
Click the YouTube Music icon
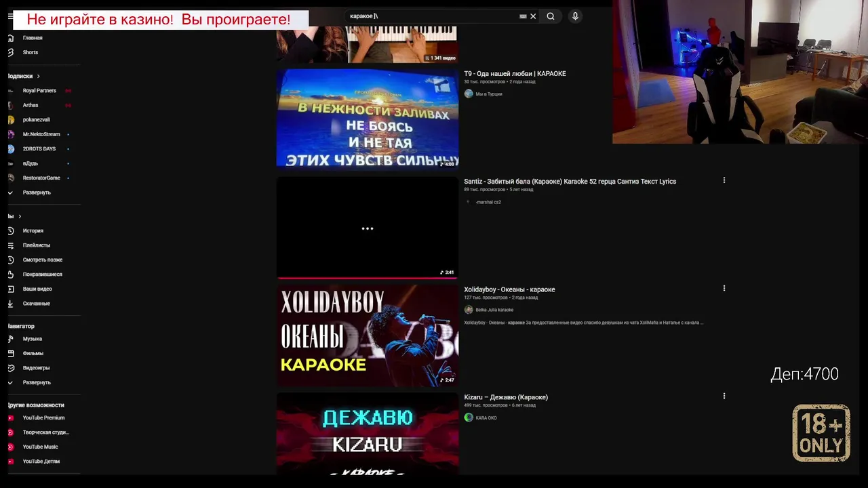pos(10,447)
